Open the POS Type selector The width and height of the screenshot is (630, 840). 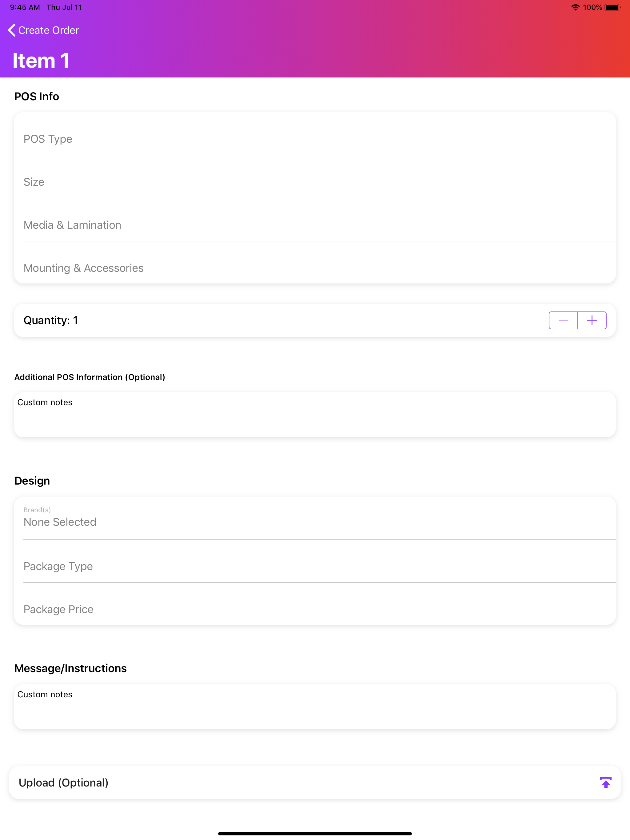pos(319,139)
